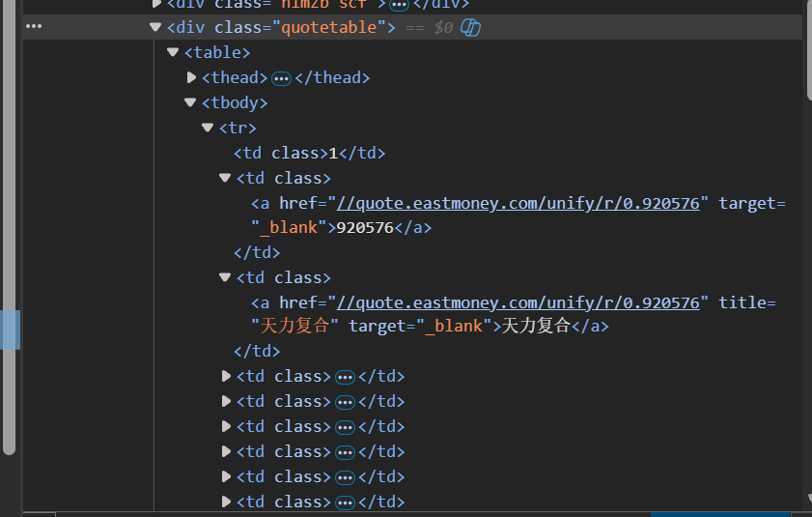The image size is (812, 517).
Task: Collapse the <tr> row node
Action: click(208, 128)
